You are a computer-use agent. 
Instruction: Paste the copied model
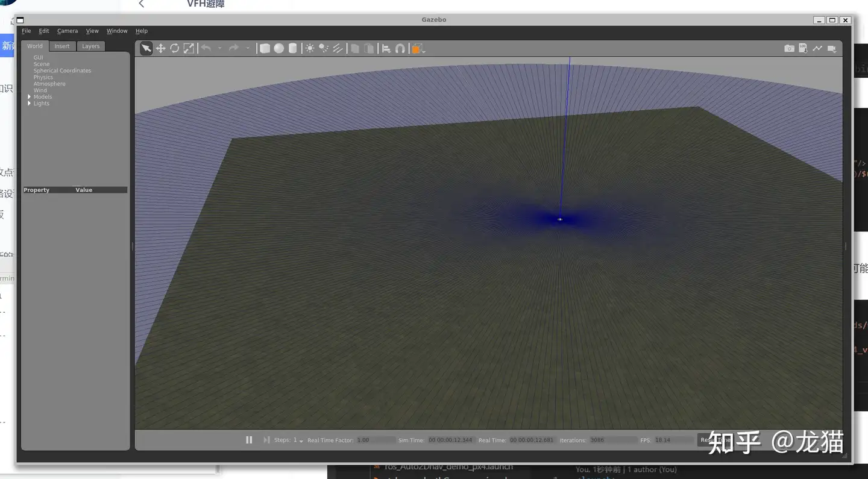369,48
